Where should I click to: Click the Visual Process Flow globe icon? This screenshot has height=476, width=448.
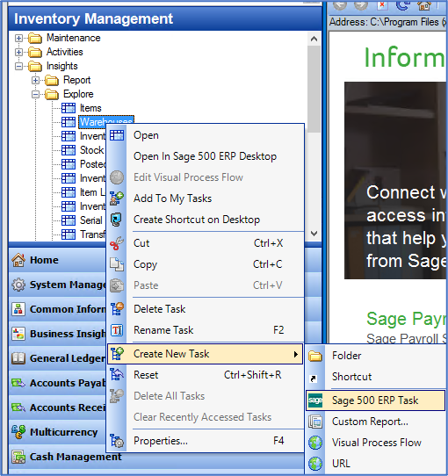coord(315,443)
